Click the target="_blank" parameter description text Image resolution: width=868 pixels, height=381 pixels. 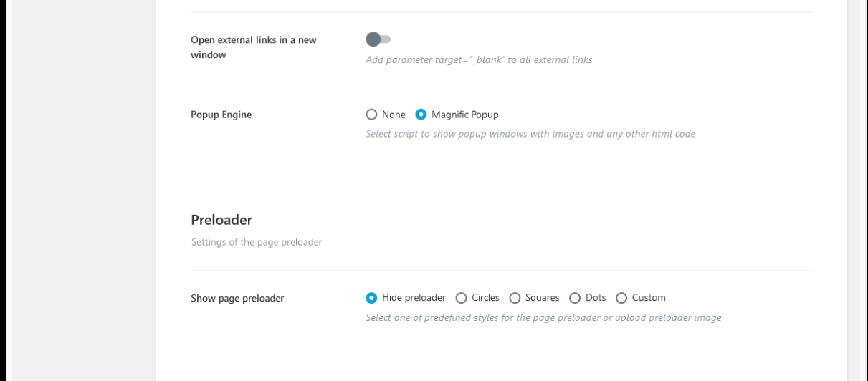479,60
